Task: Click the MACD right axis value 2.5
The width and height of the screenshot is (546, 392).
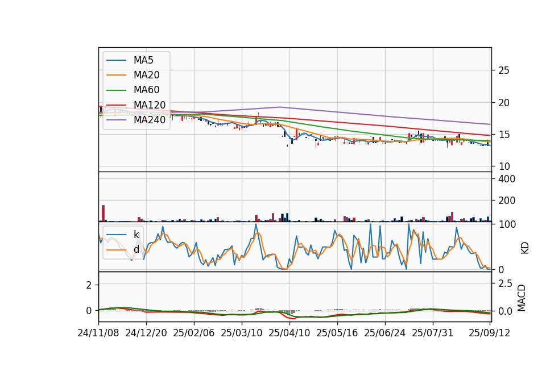Action: click(505, 283)
